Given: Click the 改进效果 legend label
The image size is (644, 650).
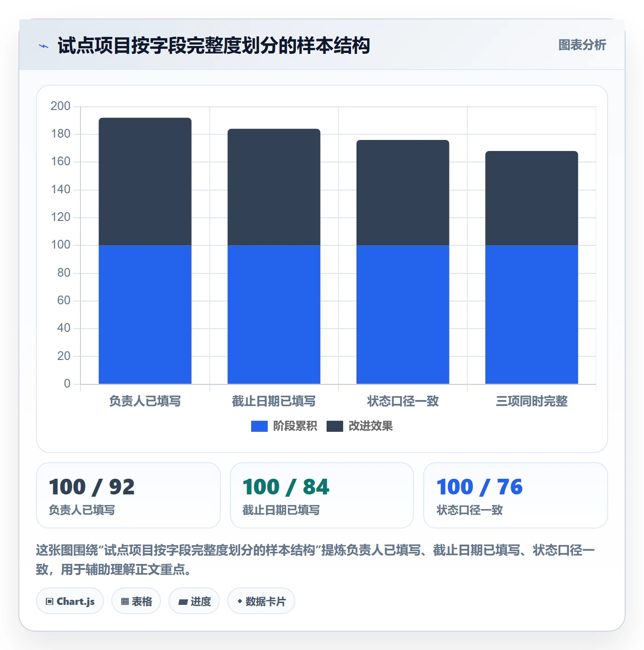Looking at the screenshot, I should [x=370, y=426].
